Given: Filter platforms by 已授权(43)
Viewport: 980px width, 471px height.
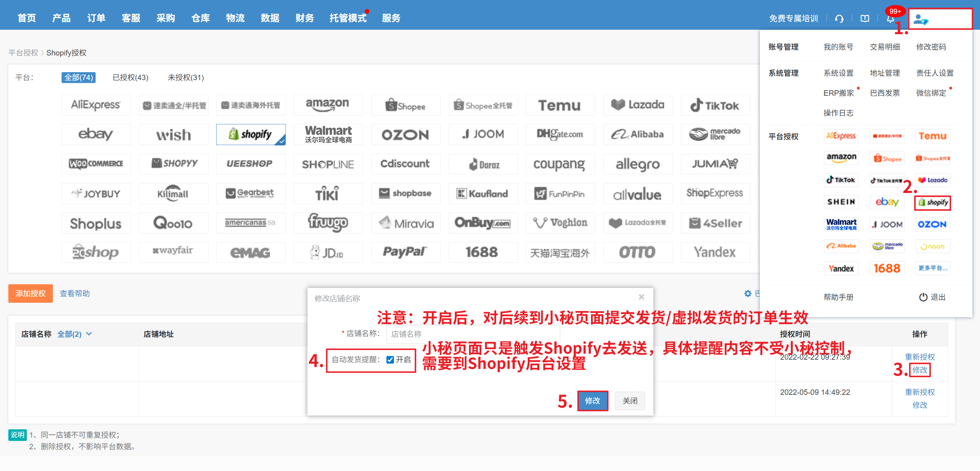Looking at the screenshot, I should pyautogui.click(x=130, y=77).
